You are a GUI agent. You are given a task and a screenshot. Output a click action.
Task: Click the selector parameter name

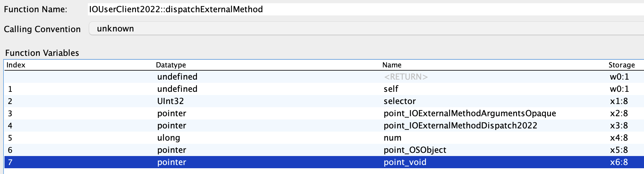[400, 101]
